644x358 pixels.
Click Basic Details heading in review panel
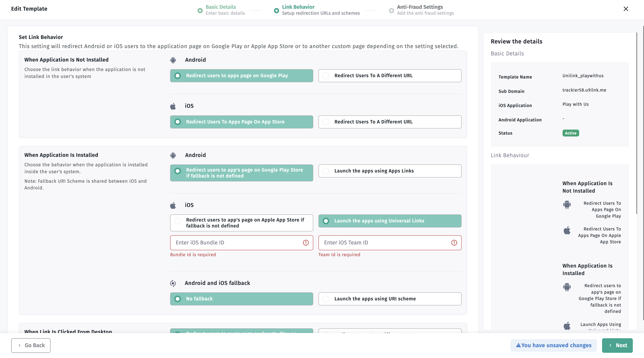[507, 54]
